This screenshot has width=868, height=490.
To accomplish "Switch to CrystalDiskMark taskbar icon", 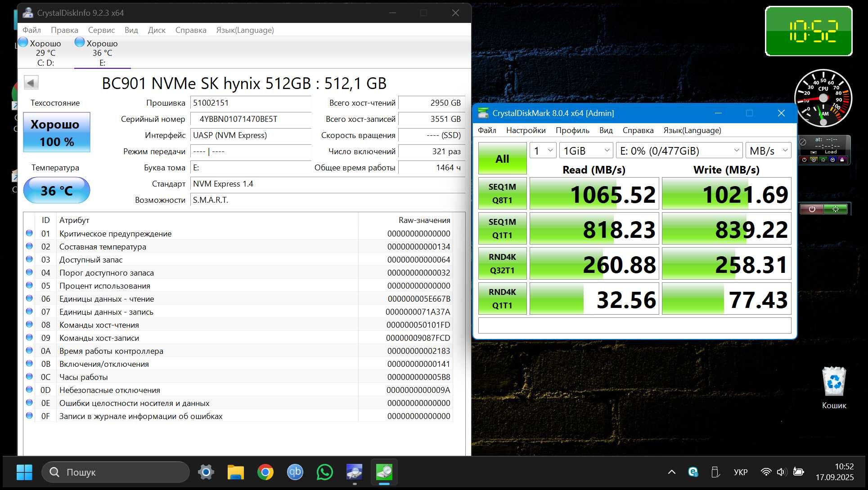I will 384,472.
